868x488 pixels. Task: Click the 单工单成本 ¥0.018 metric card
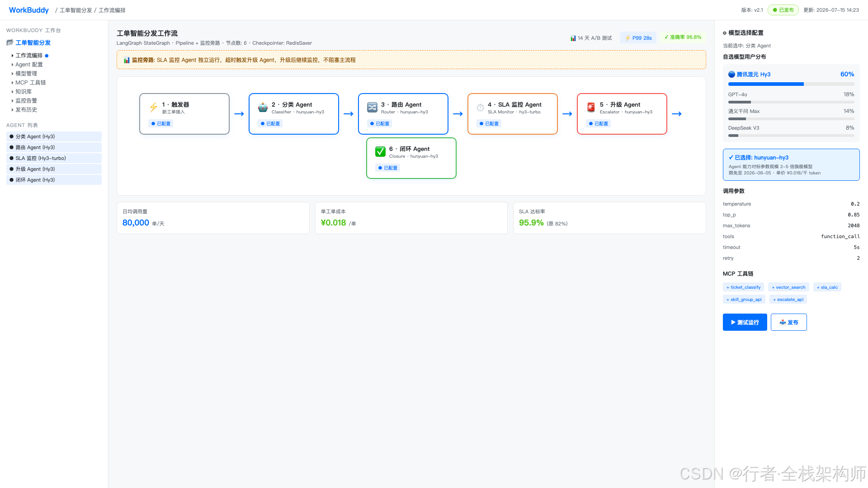pos(411,218)
